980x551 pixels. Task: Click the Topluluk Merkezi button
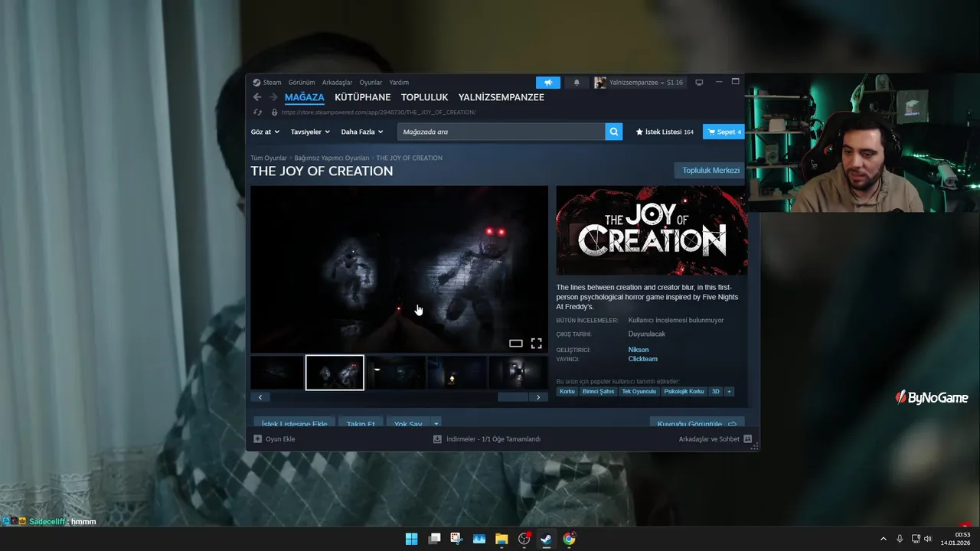[711, 171]
